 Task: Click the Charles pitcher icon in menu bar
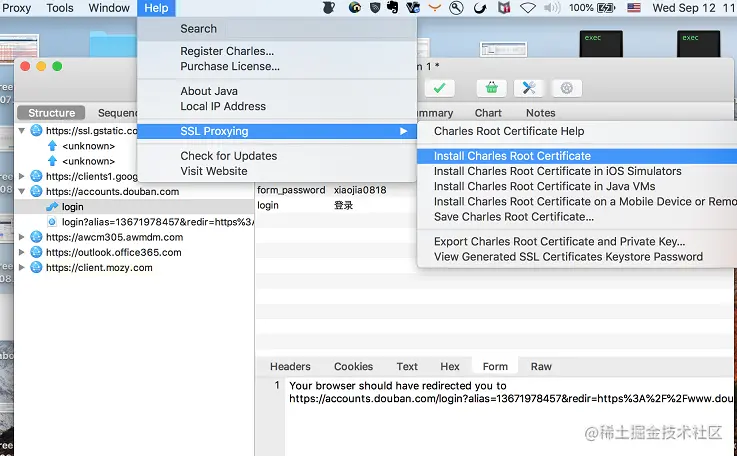click(x=329, y=8)
